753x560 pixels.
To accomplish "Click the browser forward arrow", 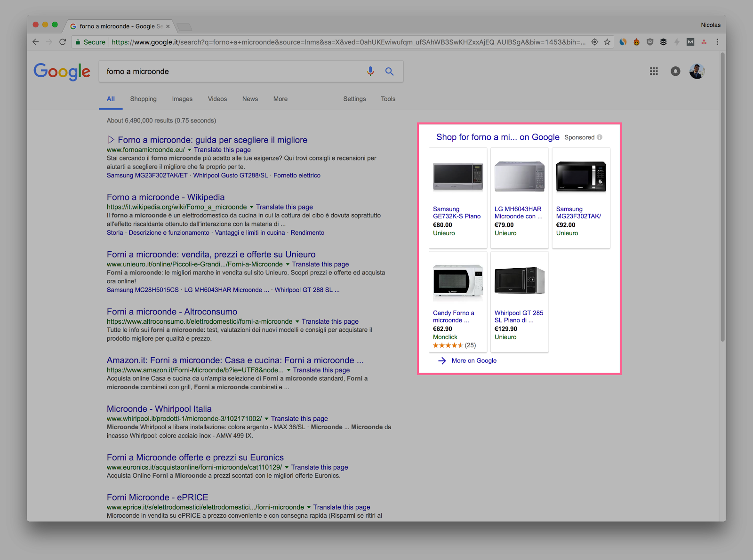I will (49, 42).
